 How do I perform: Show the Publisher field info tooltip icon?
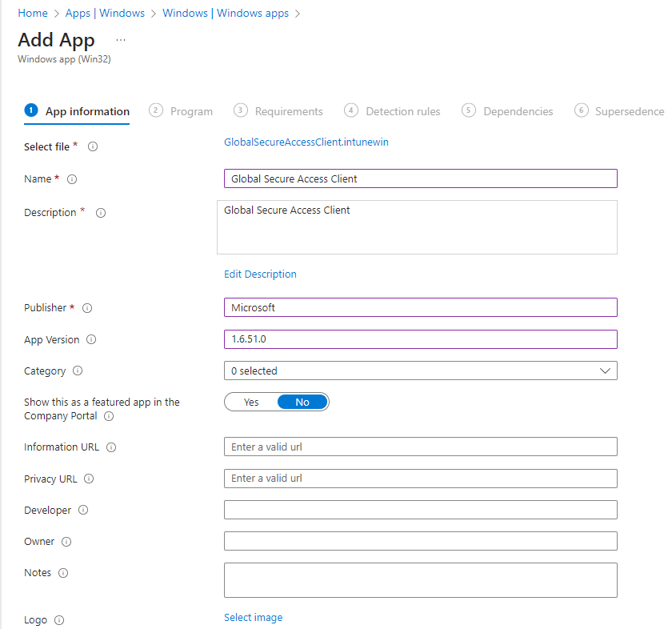[x=87, y=308]
